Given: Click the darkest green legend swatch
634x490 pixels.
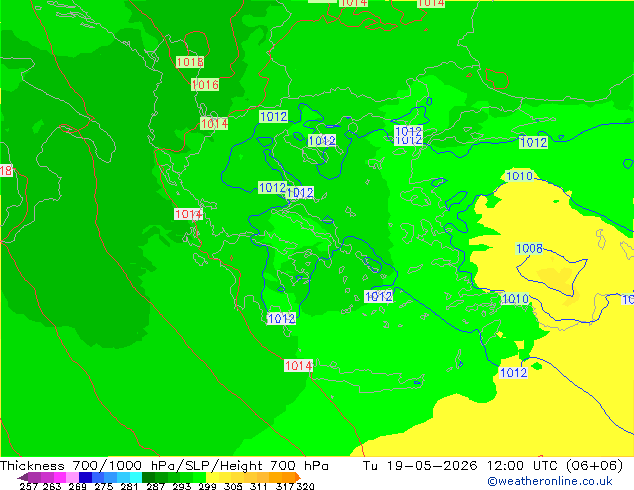Looking at the screenshot, I should click(x=148, y=477).
